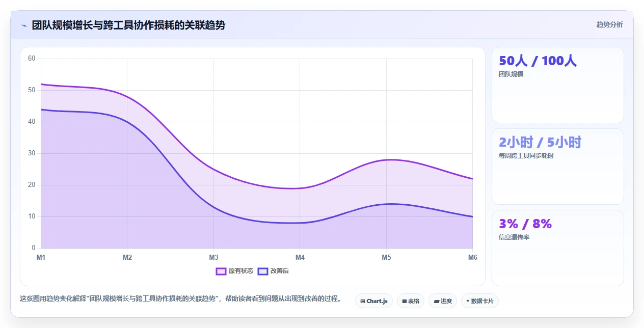
Task: Click the 原有状态 legend label
Action: click(240, 271)
